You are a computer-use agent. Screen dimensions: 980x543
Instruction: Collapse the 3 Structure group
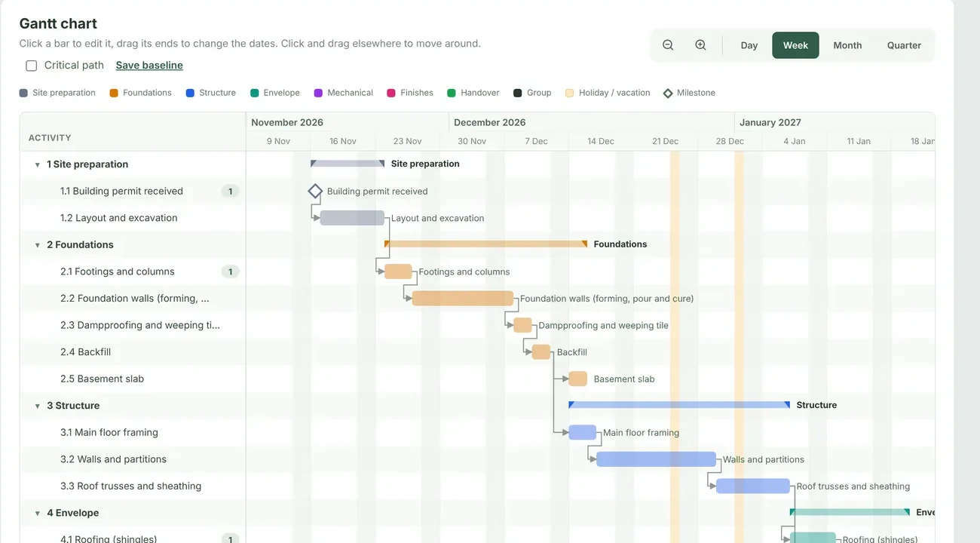pos(38,406)
